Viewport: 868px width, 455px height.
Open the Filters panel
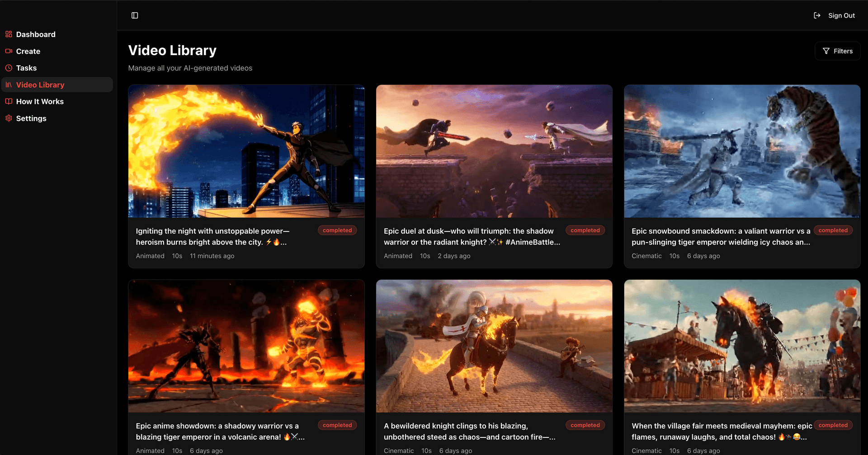[x=837, y=51]
